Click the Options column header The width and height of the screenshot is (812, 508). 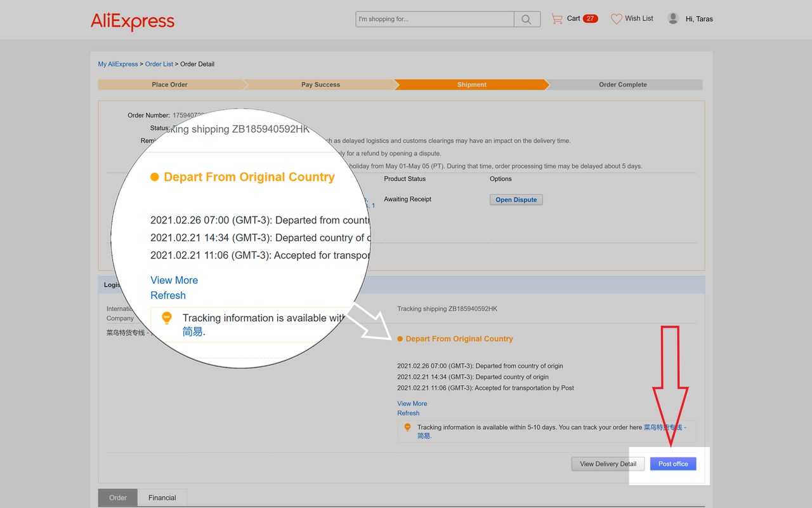[x=501, y=179]
